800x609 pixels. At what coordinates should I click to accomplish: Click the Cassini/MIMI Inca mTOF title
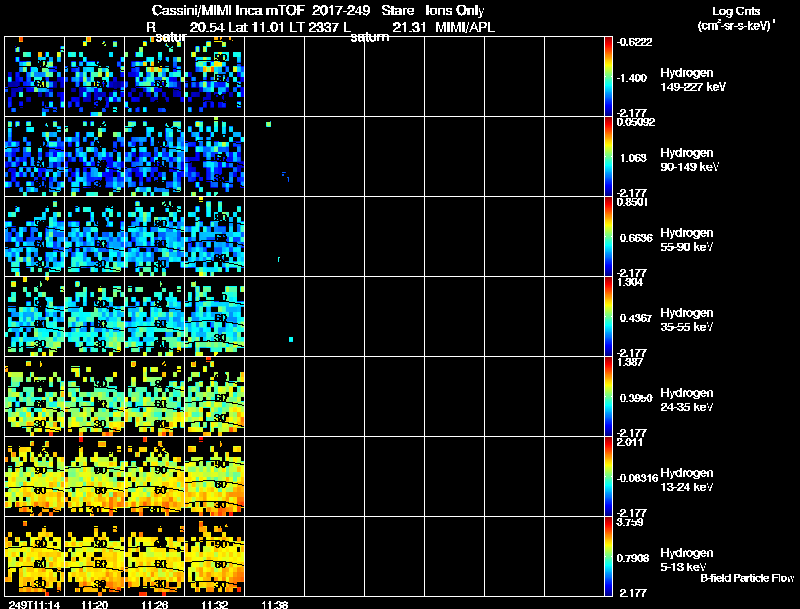(x=228, y=10)
